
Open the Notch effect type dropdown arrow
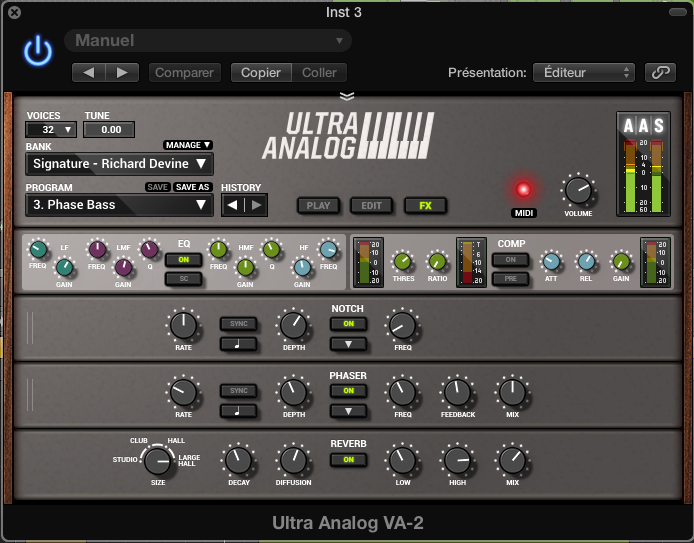pos(348,344)
